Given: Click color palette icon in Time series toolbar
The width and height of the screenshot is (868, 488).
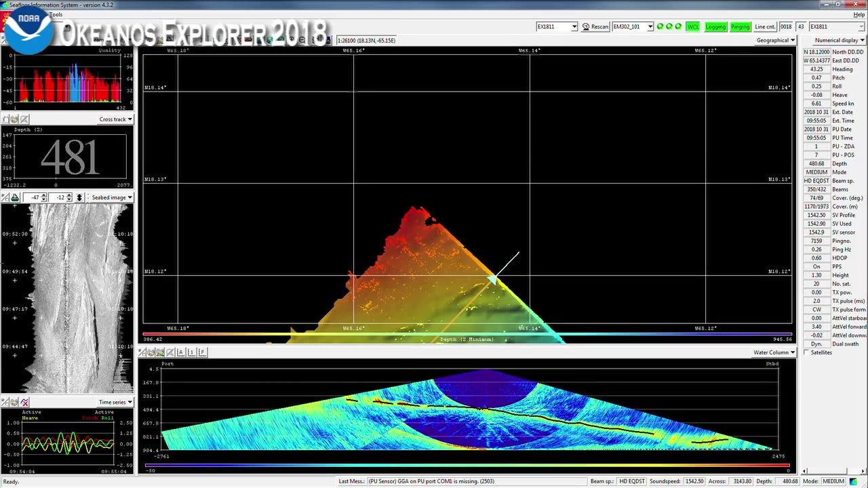Looking at the screenshot, I should click(14, 402).
